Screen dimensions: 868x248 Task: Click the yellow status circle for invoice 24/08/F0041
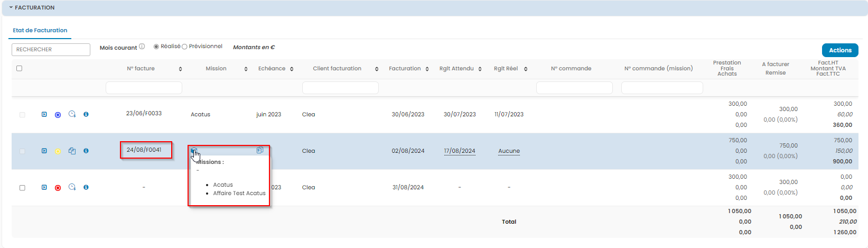pyautogui.click(x=58, y=151)
